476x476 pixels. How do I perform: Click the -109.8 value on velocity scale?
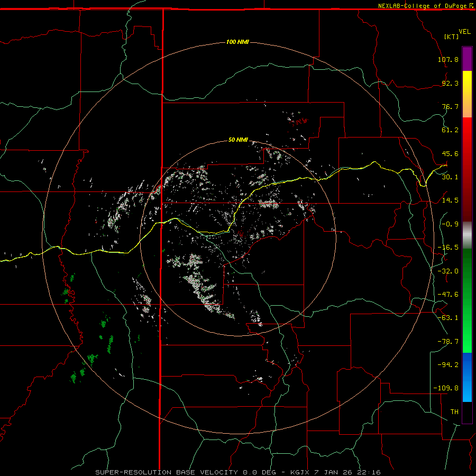(446, 388)
